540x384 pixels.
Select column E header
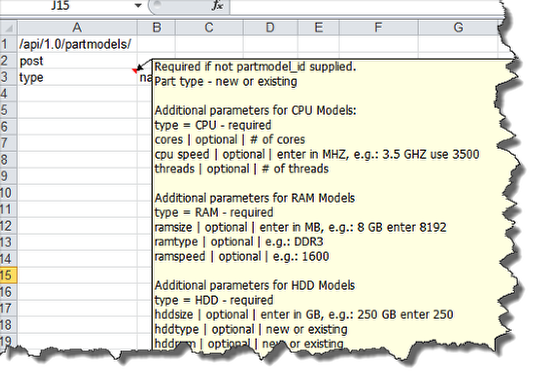click(x=319, y=28)
